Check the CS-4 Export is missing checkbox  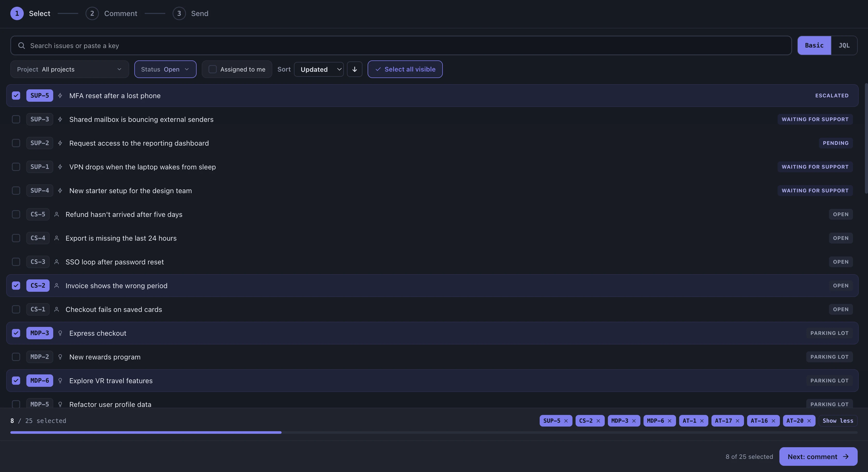pos(16,238)
